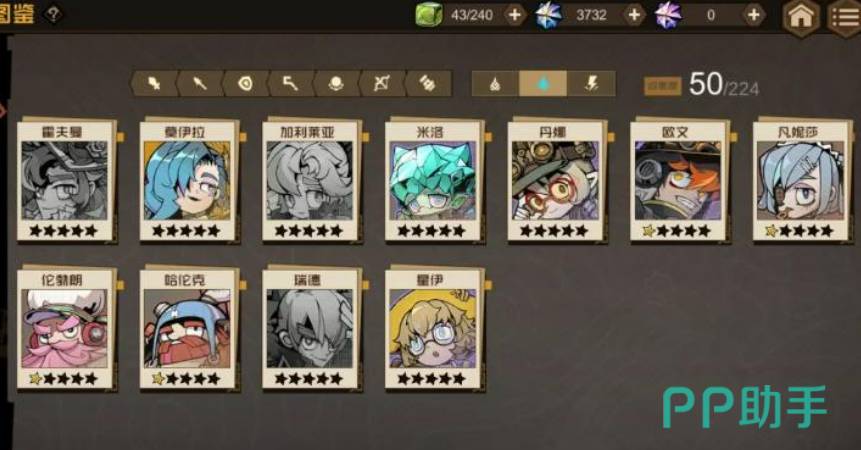
Task: Add purple crystals using the plus button
Action: coord(754,15)
